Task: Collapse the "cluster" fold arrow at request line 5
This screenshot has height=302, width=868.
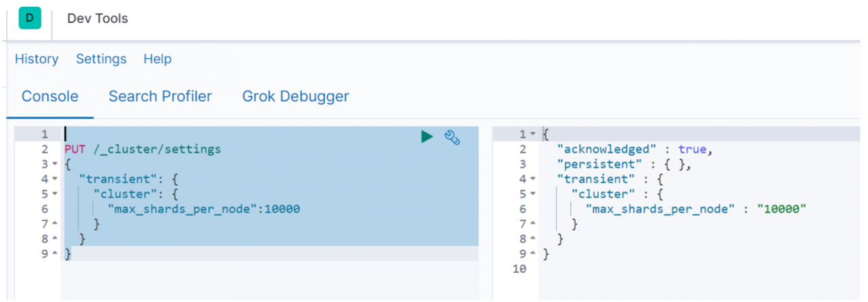Action: click(x=54, y=194)
